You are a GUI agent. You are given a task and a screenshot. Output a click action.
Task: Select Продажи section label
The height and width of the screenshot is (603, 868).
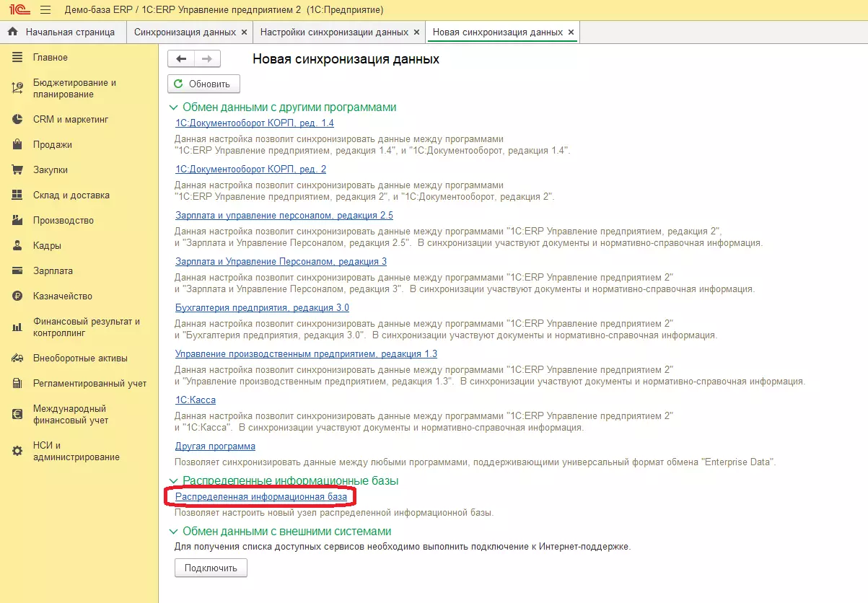(x=53, y=145)
